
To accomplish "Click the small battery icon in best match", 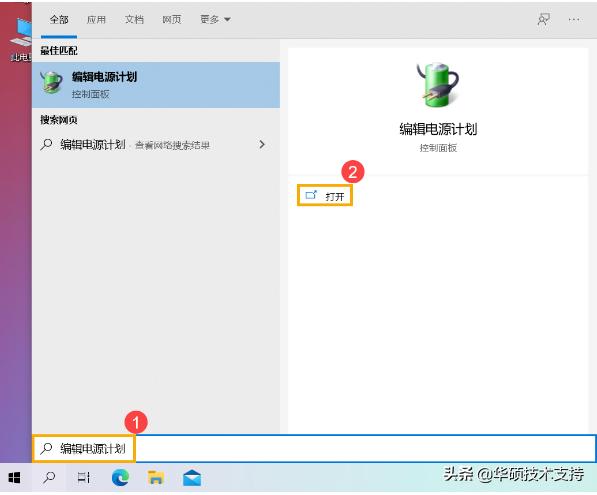I will 51,82.
